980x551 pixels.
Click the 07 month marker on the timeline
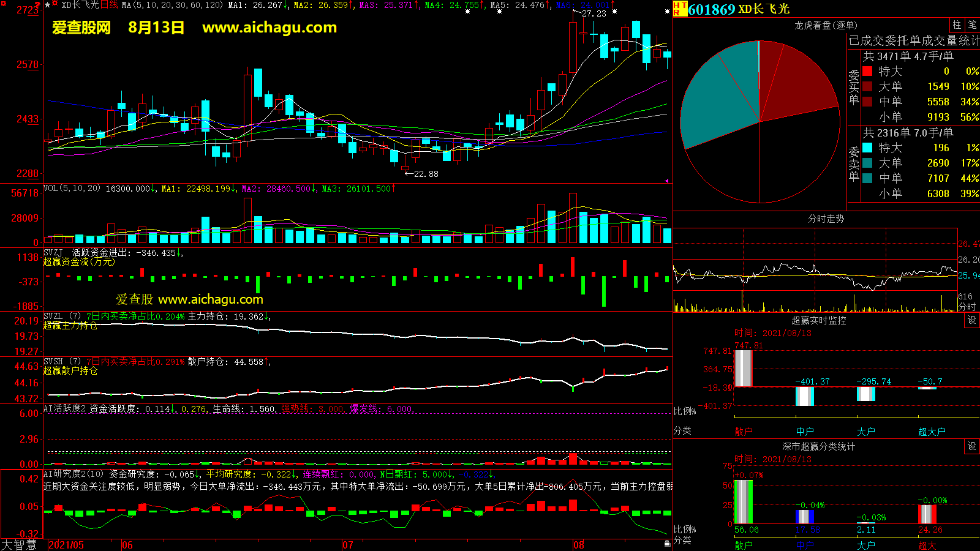(347, 545)
